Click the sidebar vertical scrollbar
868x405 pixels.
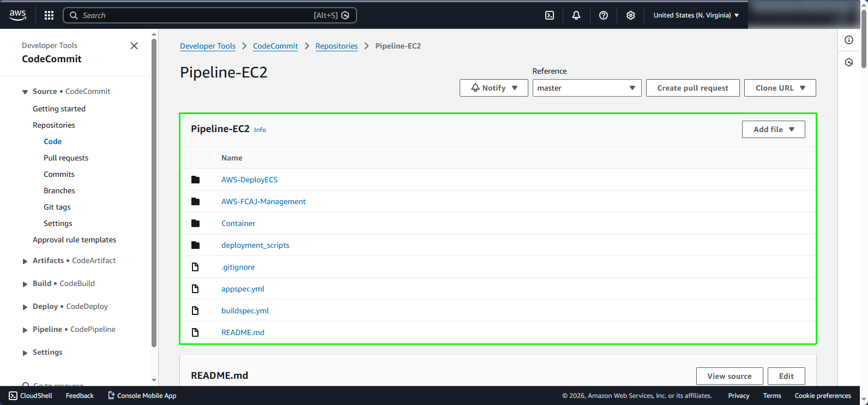[154, 193]
